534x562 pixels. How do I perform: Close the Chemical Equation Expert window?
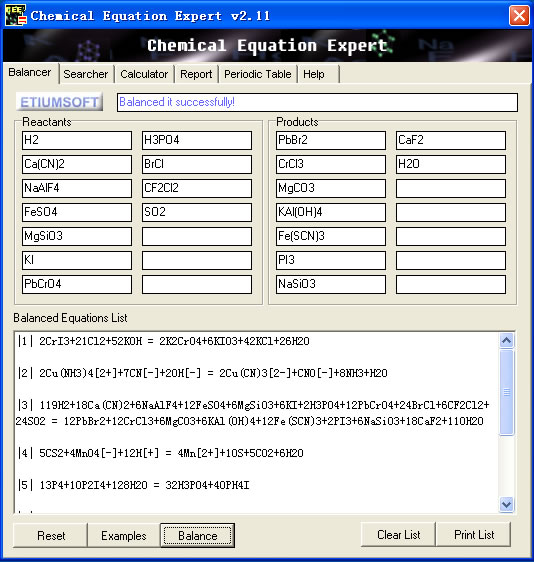(519, 16)
